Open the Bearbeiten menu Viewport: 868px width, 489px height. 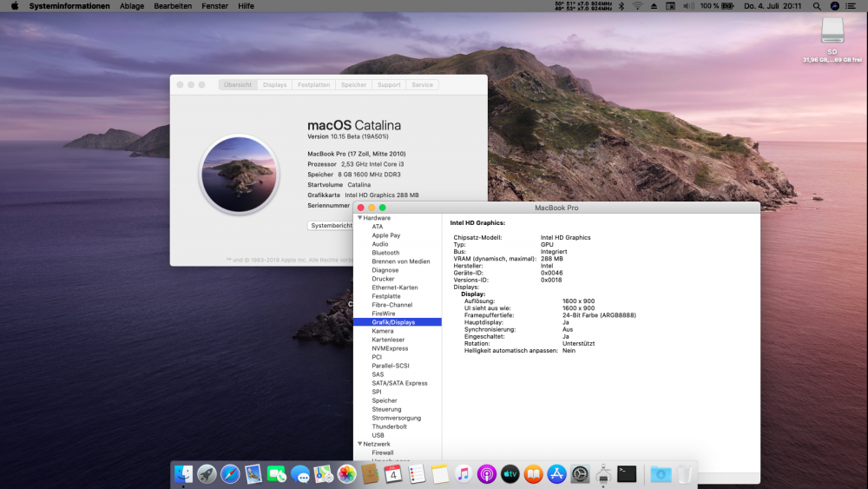click(173, 6)
